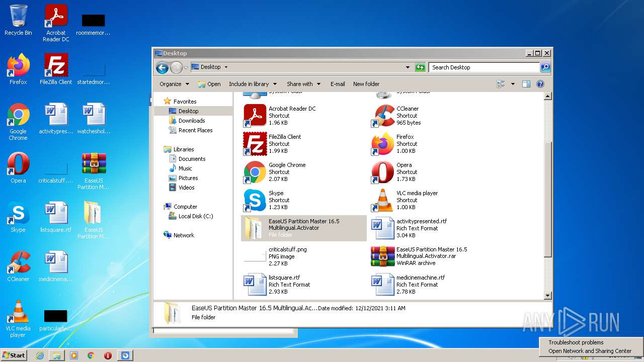Launch Google Chrome desktop shortcut

[18, 122]
